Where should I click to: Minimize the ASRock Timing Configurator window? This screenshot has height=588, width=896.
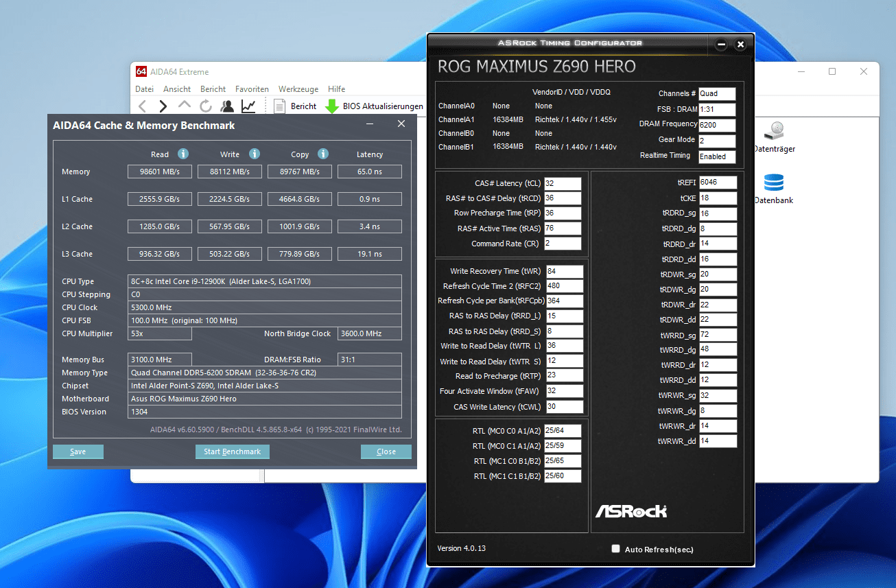721,45
